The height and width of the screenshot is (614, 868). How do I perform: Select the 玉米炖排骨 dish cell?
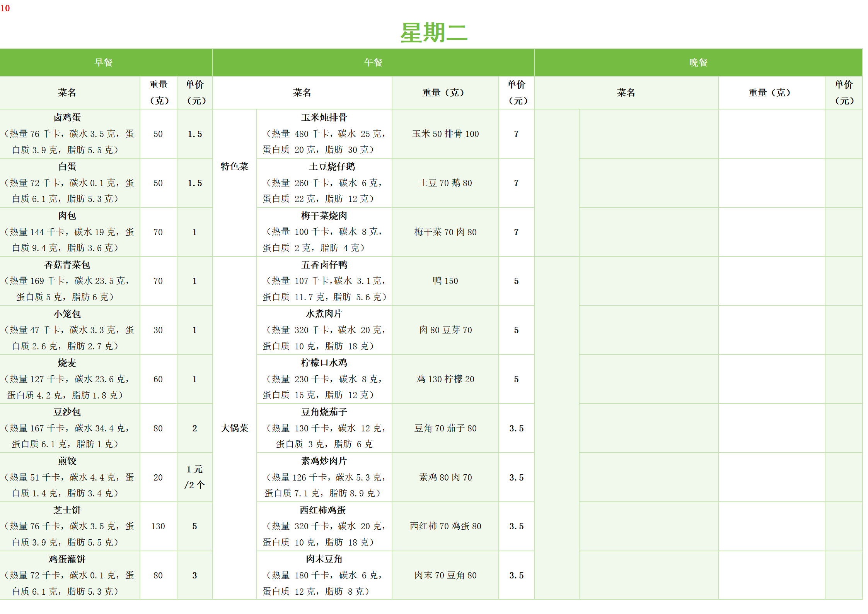pos(324,133)
